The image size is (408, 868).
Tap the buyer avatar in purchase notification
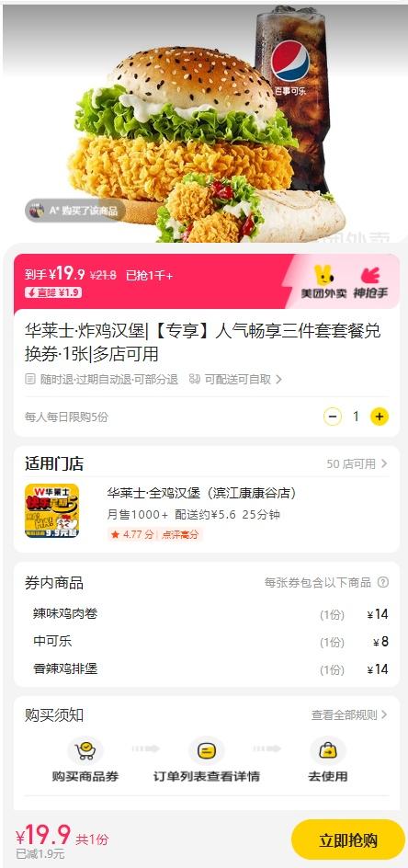[37, 211]
